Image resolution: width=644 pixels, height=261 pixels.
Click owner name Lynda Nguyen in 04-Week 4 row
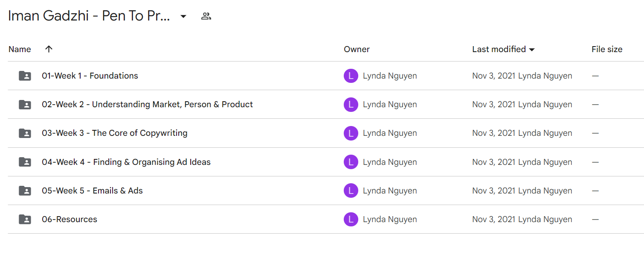point(390,162)
